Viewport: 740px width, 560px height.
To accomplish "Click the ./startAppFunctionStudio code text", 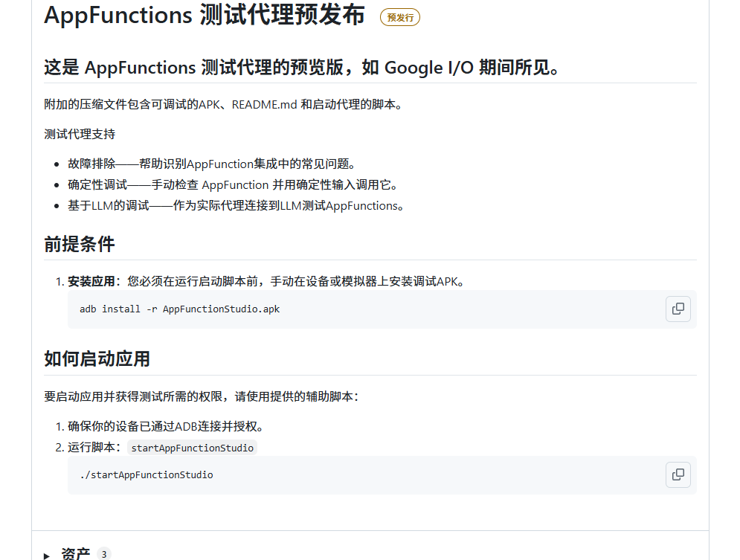I will tap(147, 474).
